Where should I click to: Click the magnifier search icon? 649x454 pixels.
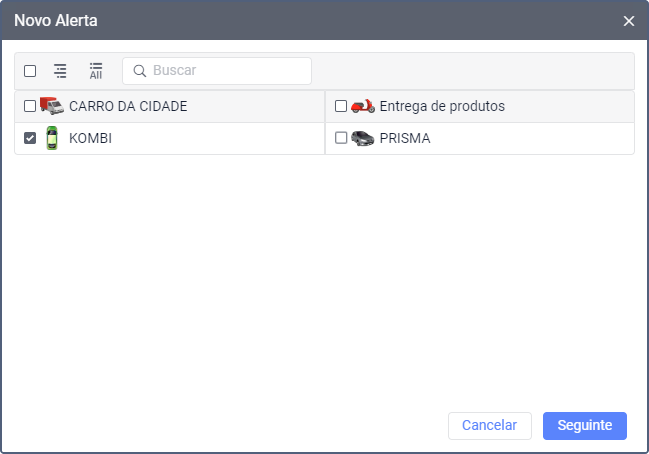(139, 71)
